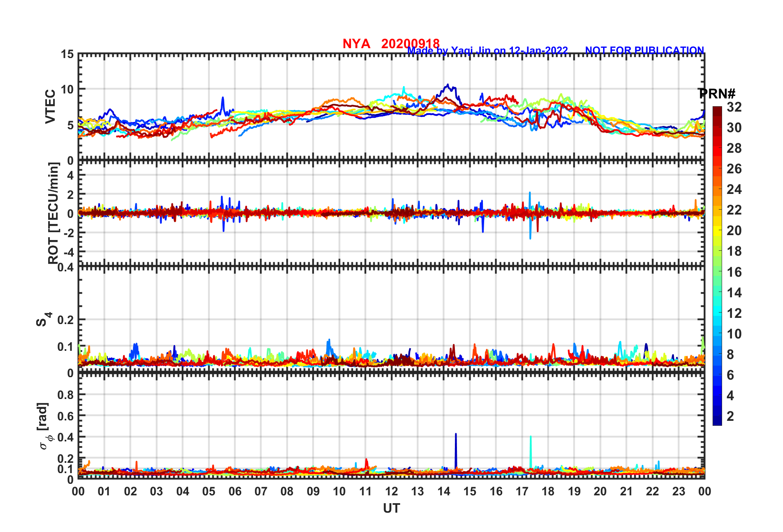783x532 pixels.
Task: Select the 'ROT [TECU/min]' y-axis label
Action: point(54,213)
